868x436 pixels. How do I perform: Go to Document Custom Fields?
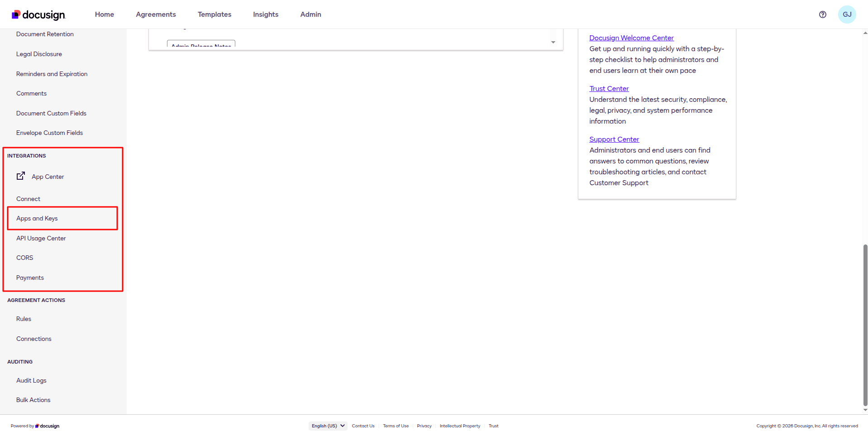51,113
